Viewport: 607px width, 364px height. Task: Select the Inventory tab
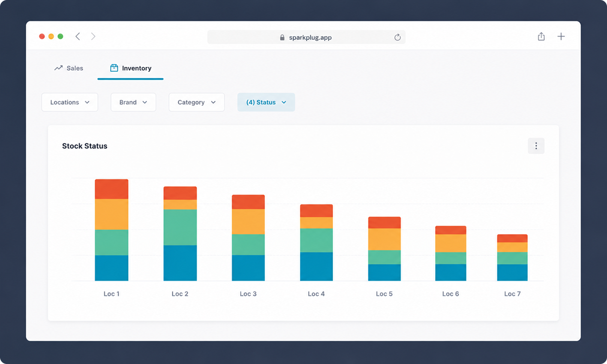130,68
